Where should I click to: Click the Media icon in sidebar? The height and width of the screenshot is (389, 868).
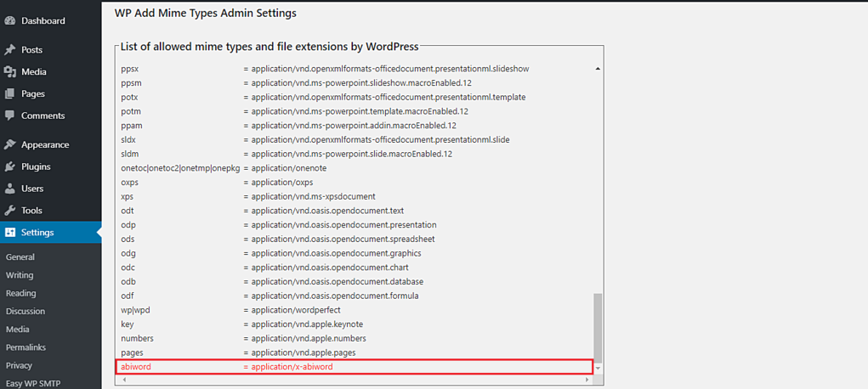tap(9, 72)
